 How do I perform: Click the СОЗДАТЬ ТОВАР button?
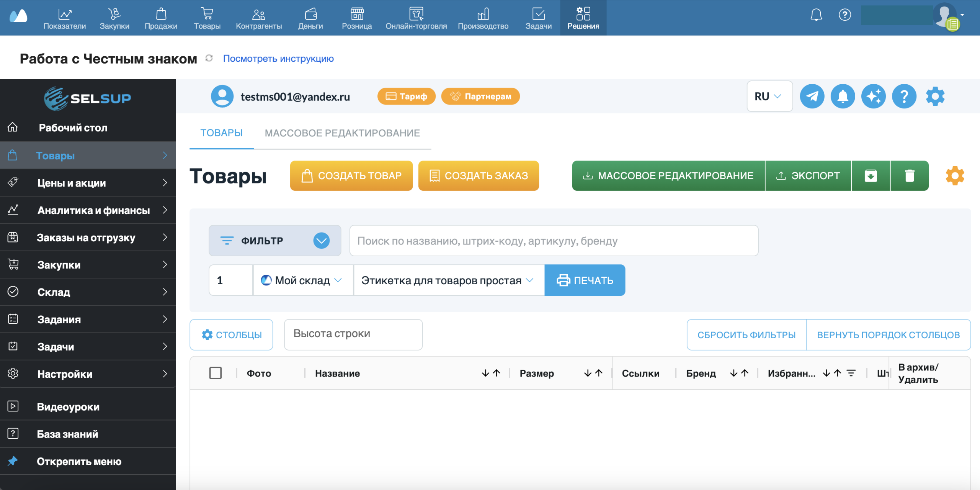tap(351, 176)
